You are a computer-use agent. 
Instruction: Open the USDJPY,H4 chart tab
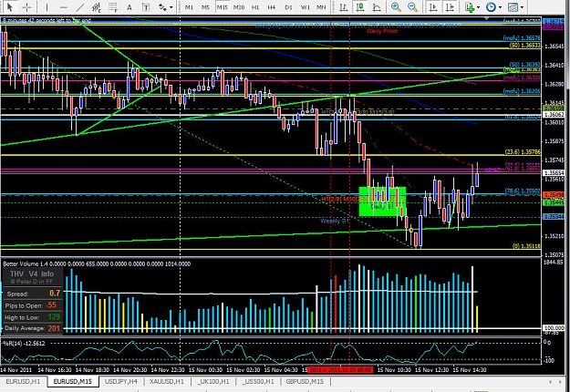pos(121,381)
